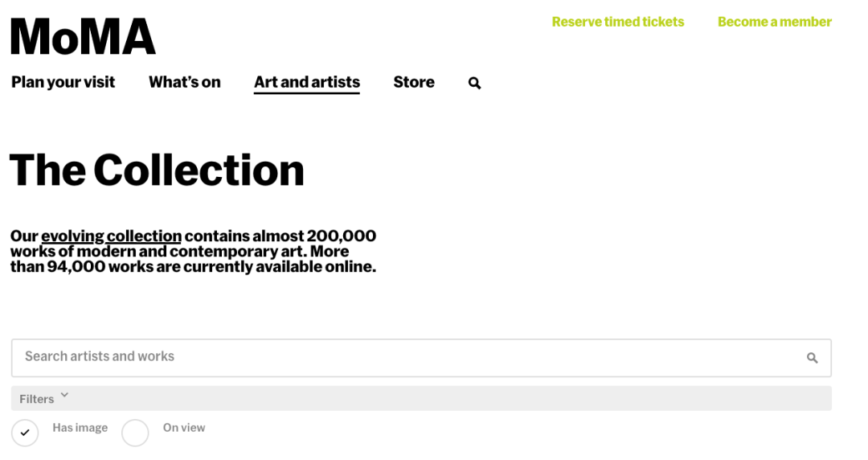Viewport: 868px width, 460px height.
Task: Click the MoMA logo to go home
Action: [83, 36]
